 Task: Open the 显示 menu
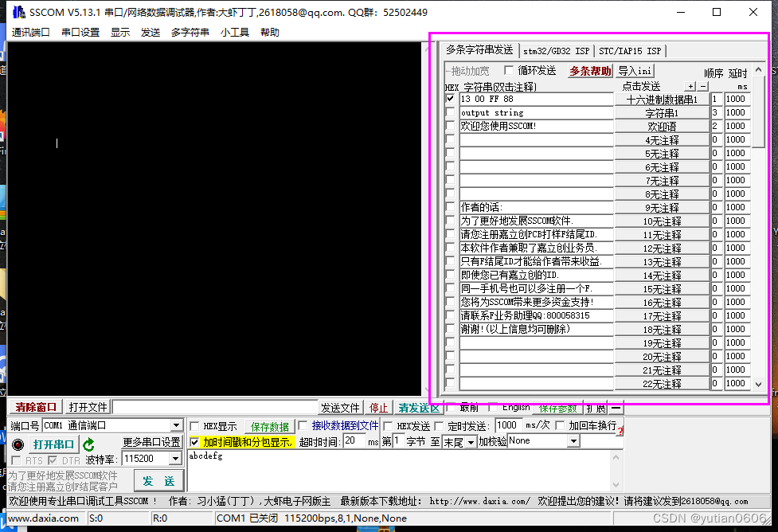click(120, 33)
